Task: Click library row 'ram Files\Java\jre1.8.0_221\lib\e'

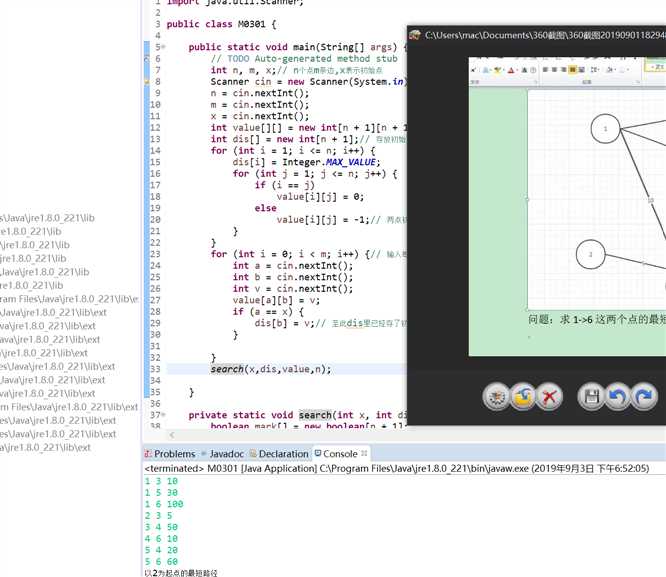Action: click(69, 299)
